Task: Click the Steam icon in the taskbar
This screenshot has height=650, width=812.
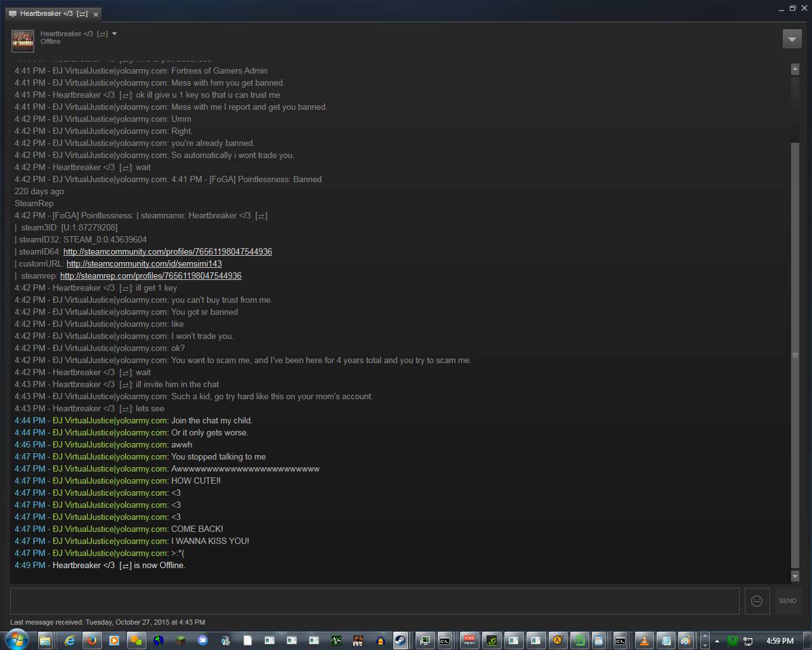Action: tap(400, 640)
